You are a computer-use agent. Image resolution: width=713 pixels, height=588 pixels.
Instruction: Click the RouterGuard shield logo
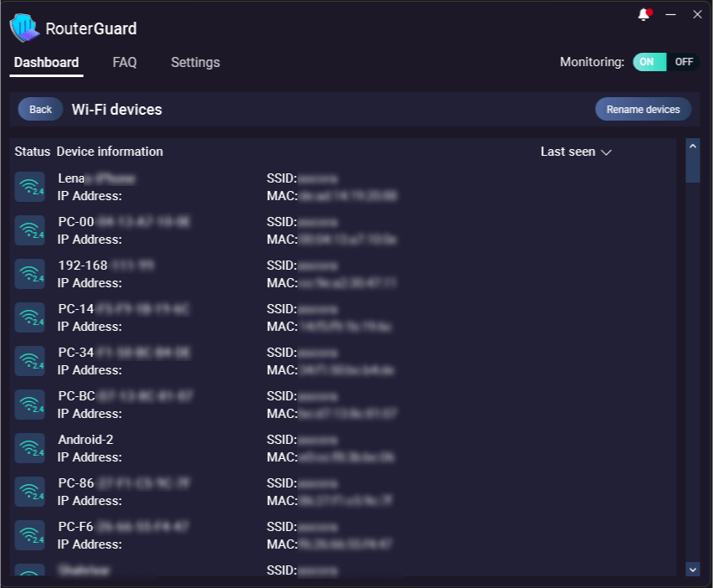click(24, 28)
